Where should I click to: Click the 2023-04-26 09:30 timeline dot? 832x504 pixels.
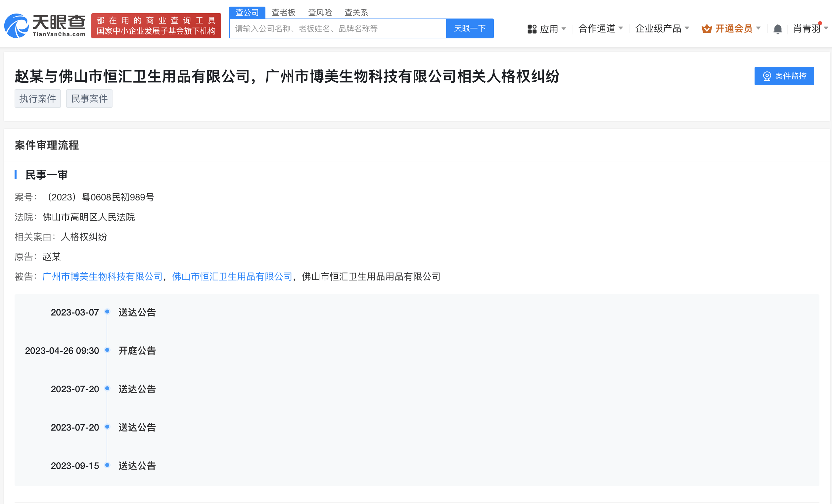[x=107, y=350]
